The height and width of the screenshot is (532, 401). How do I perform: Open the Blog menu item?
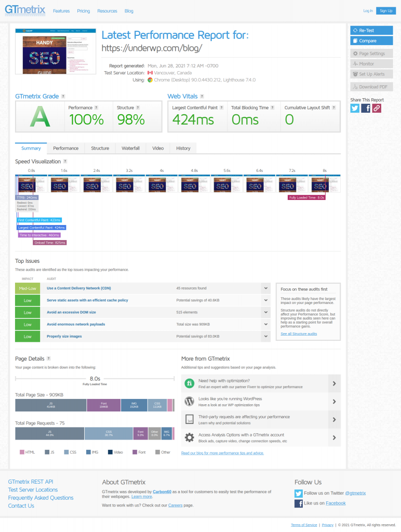(129, 11)
